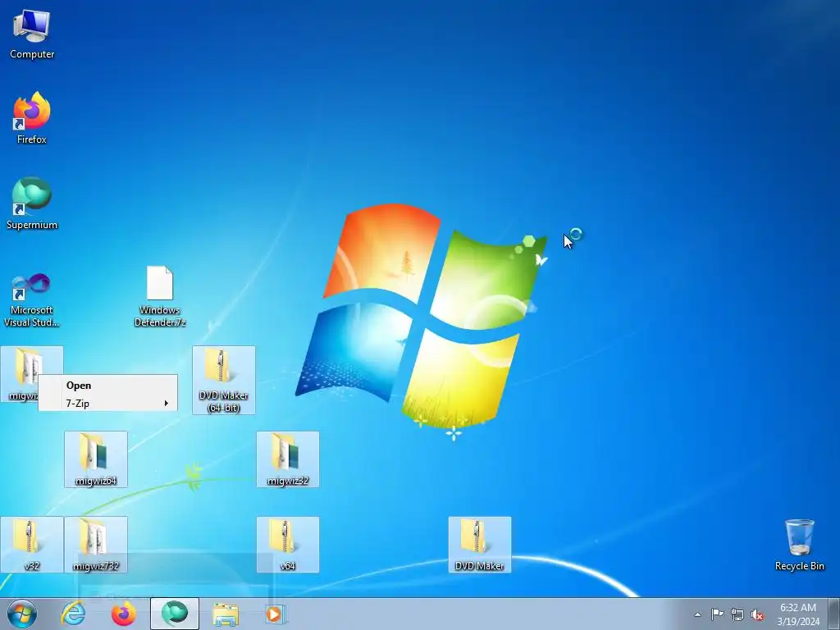Launch Internet Explorer from the taskbar
Viewport: 840px width, 630px height.
(73, 614)
